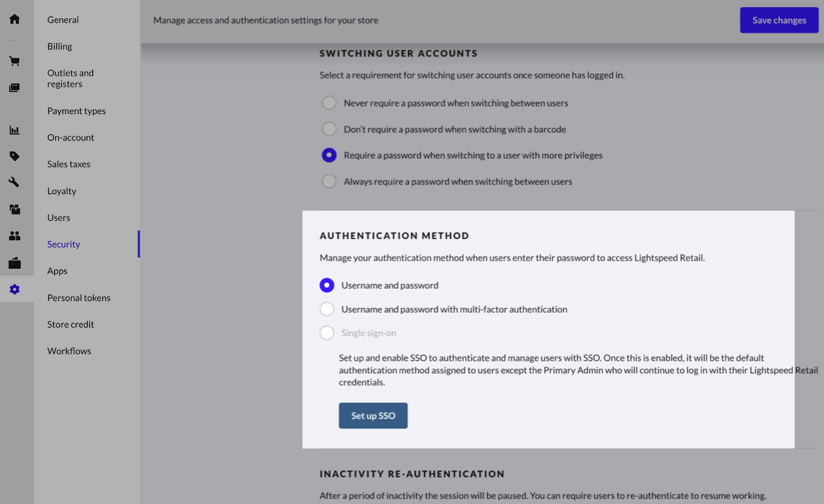Save changes to authentication settings

pyautogui.click(x=779, y=19)
